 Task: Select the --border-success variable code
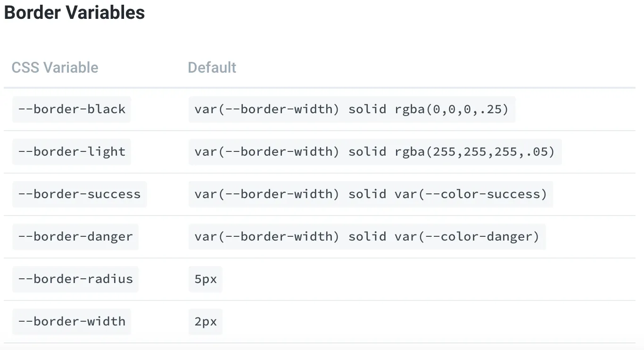coord(80,194)
